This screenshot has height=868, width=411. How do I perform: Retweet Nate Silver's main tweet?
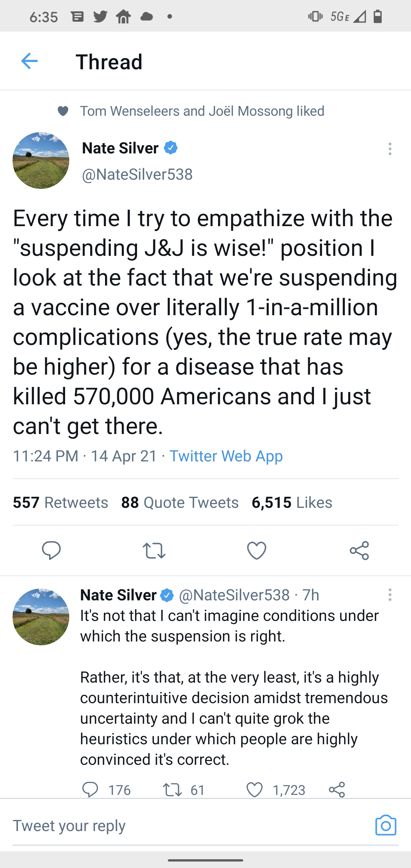(154, 550)
